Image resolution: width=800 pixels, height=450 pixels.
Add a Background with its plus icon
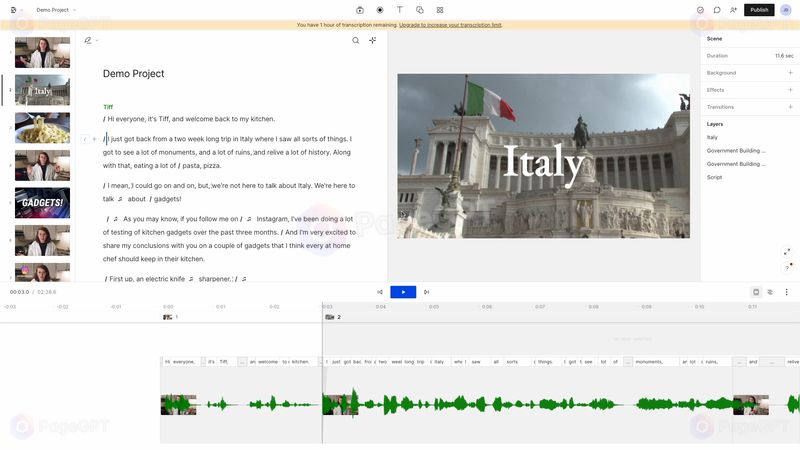click(x=790, y=73)
